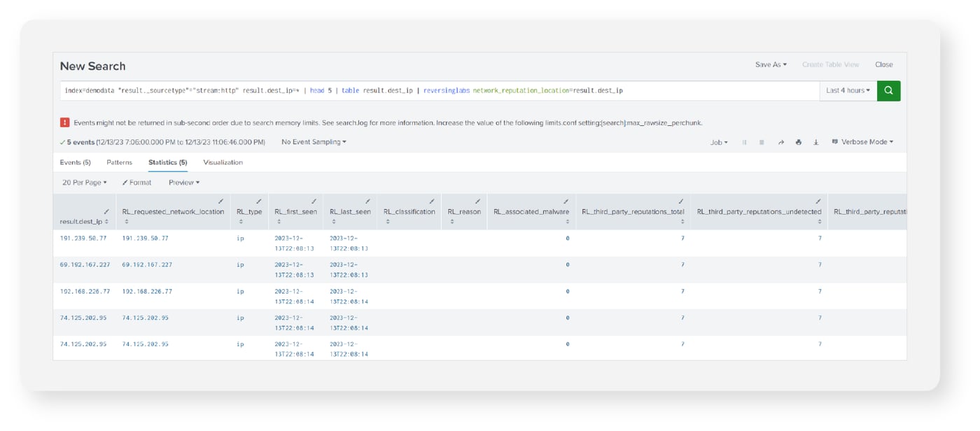Image resolution: width=980 pixels, height=431 pixels.
Task: Switch to the Patterns tab
Action: 120,162
